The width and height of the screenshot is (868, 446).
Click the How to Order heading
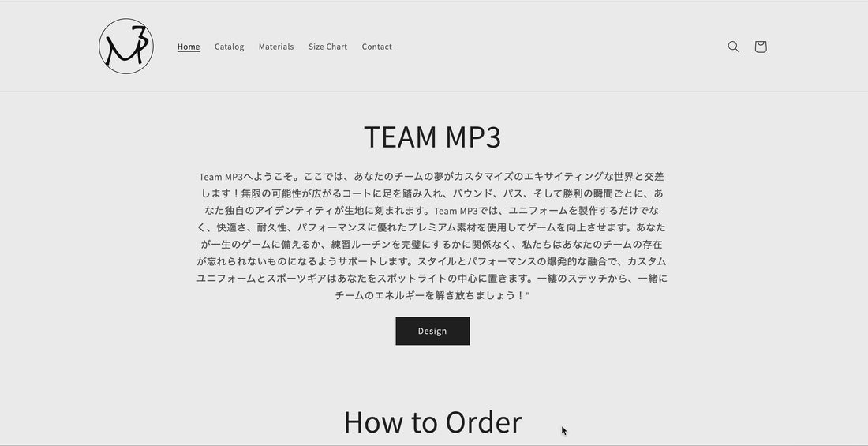coord(432,422)
